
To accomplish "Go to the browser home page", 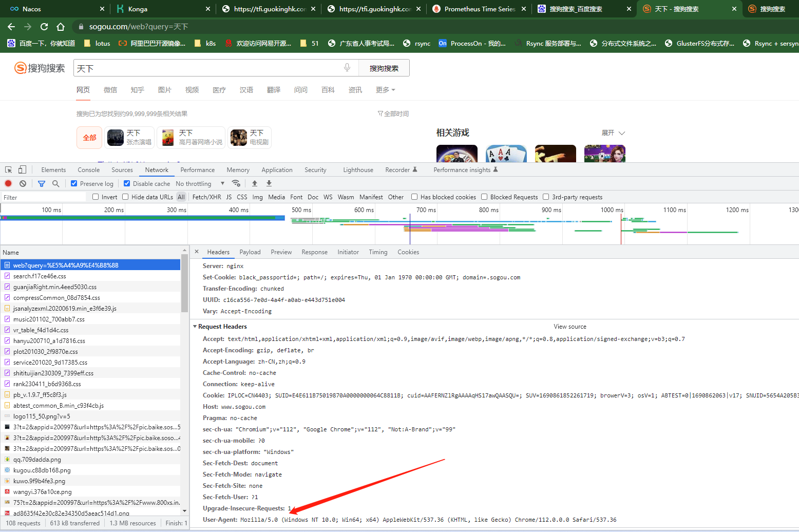I will click(61, 27).
